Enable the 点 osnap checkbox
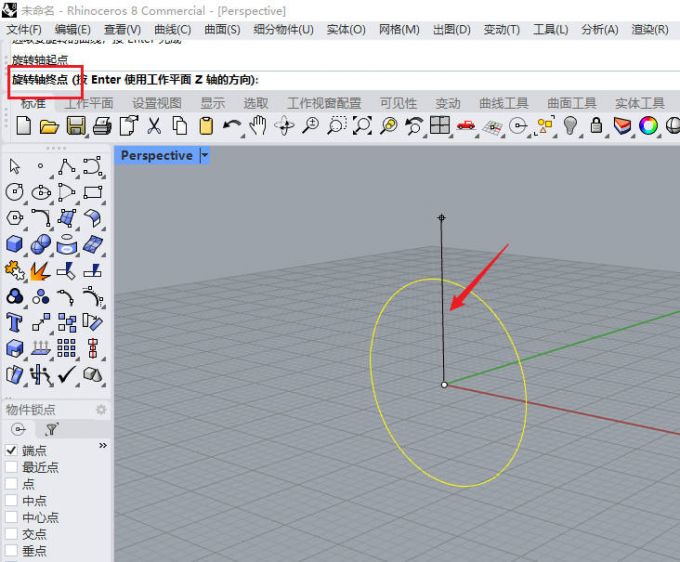This screenshot has height=562, width=680. (x=11, y=484)
